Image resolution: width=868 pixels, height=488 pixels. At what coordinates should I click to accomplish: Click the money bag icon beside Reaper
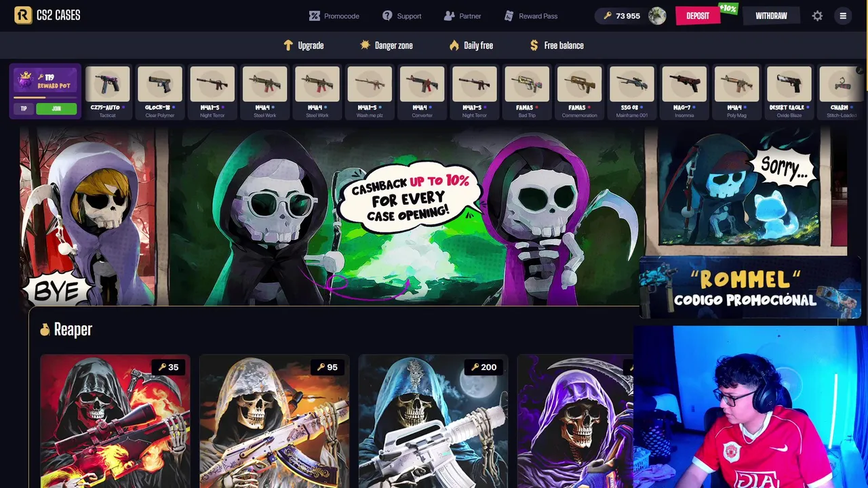(x=45, y=329)
